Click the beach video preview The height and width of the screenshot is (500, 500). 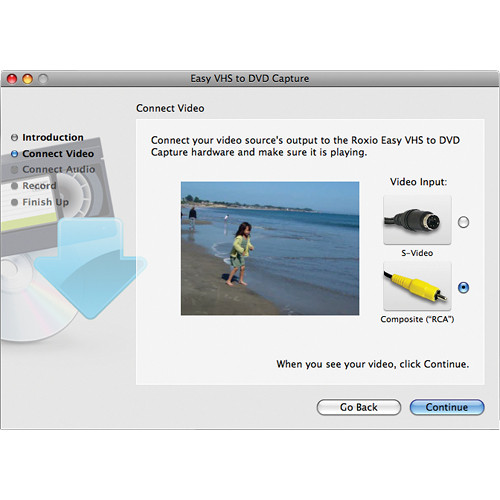click(x=270, y=248)
